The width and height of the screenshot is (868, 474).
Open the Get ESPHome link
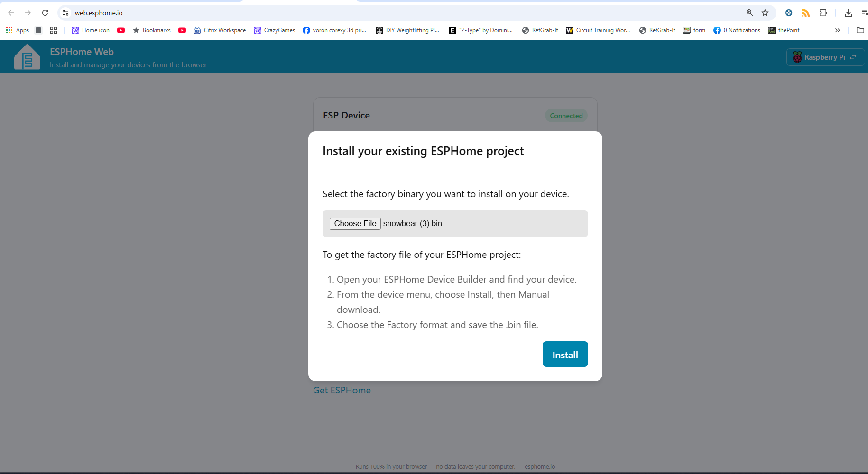click(342, 390)
